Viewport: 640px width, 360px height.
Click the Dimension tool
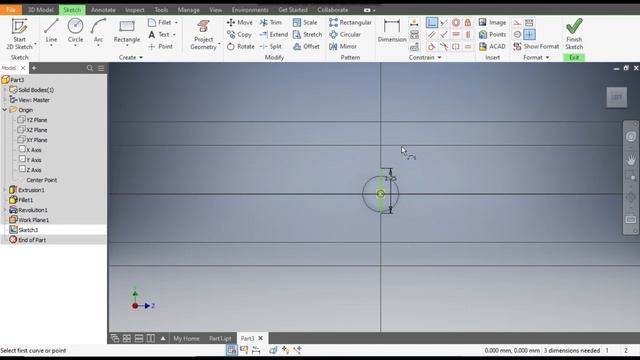point(391,31)
